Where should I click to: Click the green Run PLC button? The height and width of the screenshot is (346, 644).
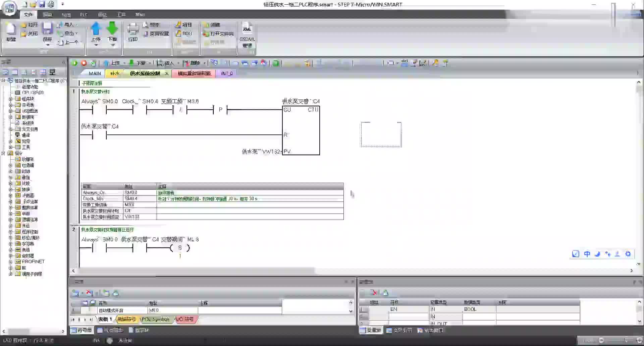74,63
